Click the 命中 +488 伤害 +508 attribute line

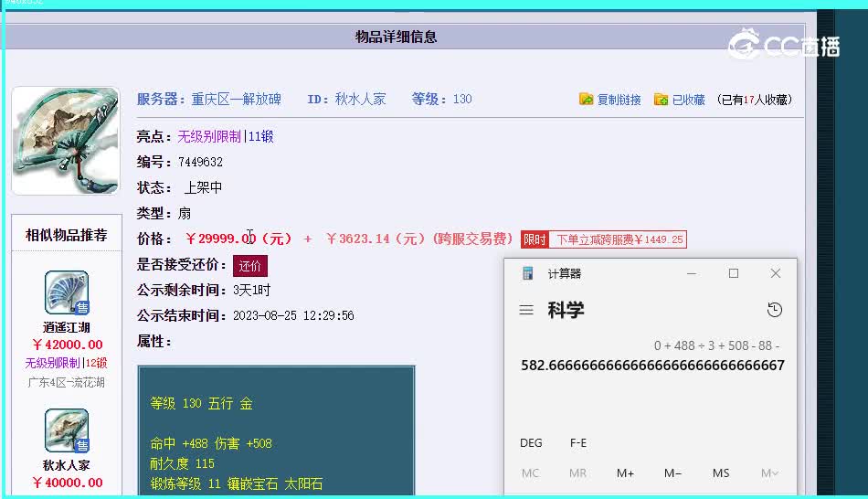(211, 443)
